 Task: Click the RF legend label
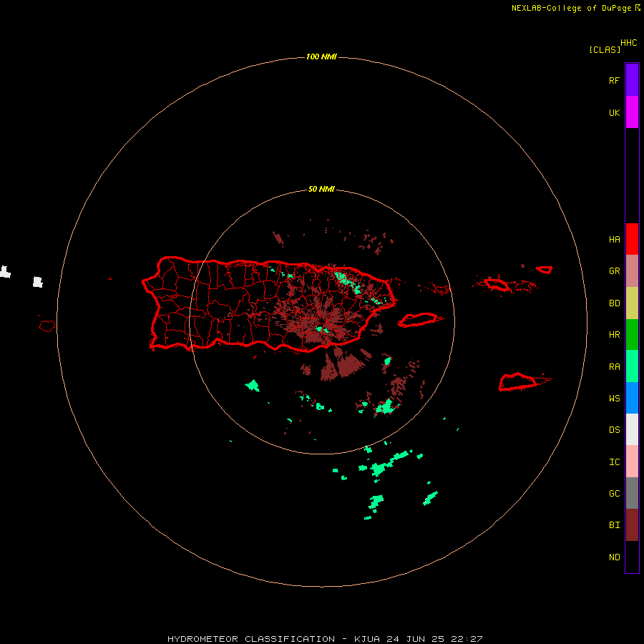tap(614, 80)
